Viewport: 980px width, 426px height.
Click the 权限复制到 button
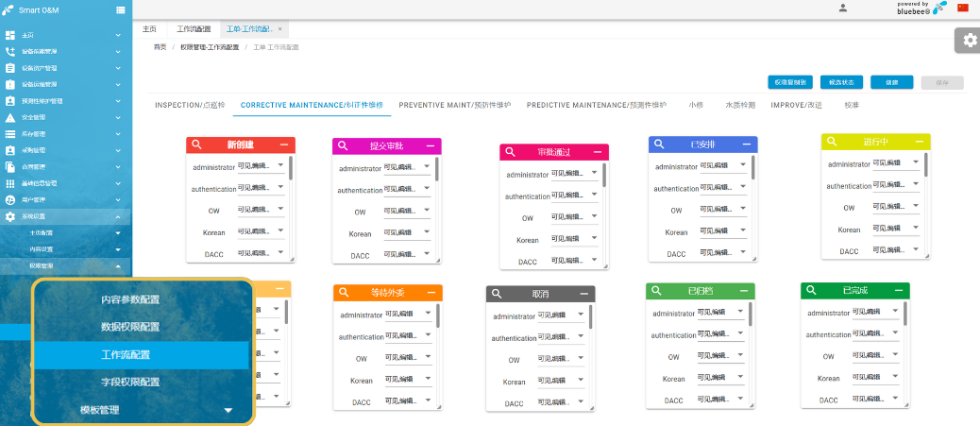pos(790,82)
